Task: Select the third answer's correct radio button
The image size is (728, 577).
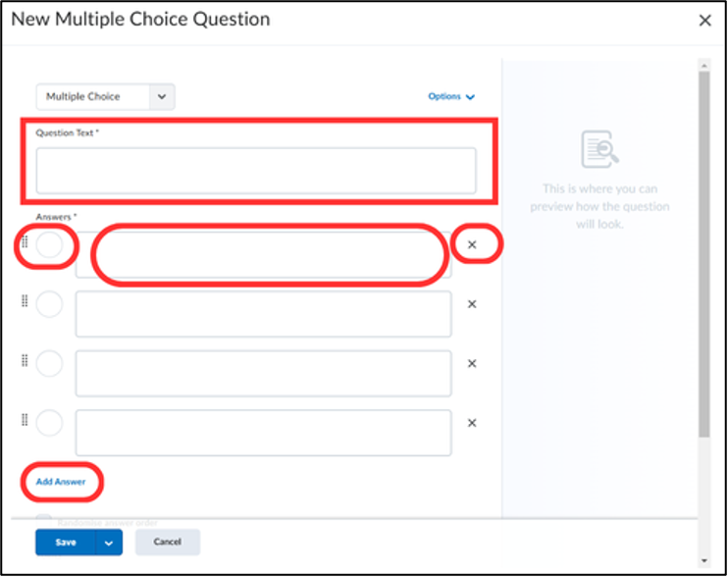Action: point(49,363)
